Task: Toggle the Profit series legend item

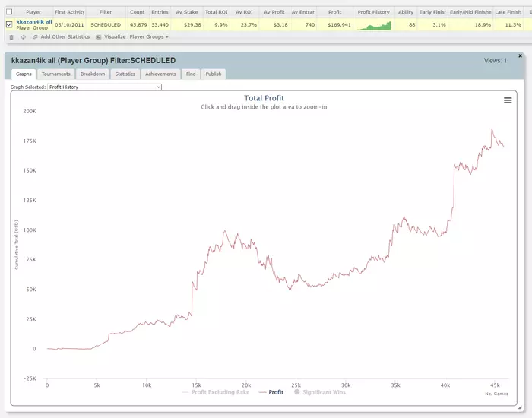Action: [271, 392]
